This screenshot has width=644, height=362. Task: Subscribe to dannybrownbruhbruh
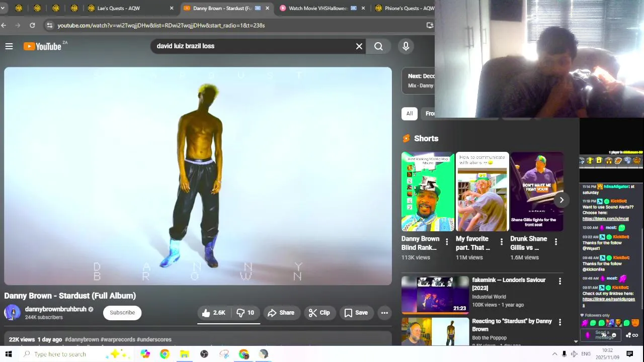[122, 313]
